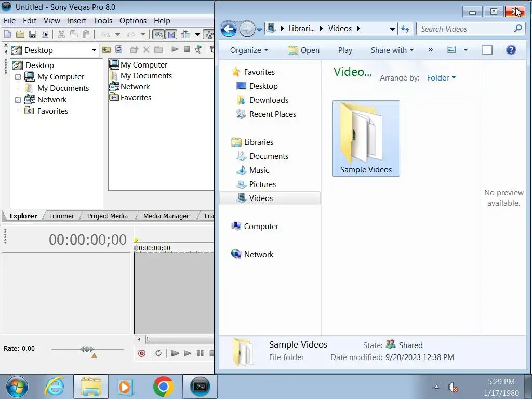Close the Vegas Explorer docking pane
This screenshot has width=532, height=399.
pos(5,45)
